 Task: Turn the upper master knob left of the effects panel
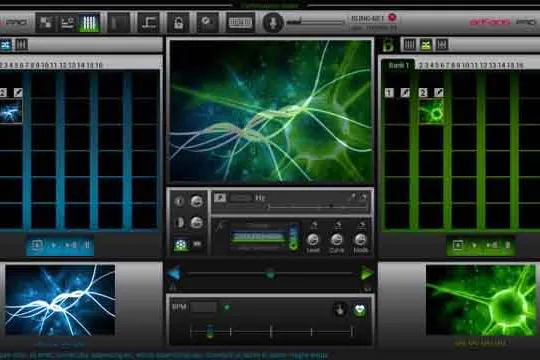tap(197, 201)
